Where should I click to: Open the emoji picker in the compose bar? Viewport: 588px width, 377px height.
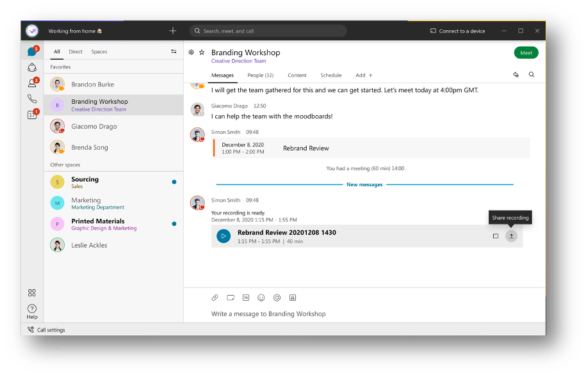coord(261,298)
